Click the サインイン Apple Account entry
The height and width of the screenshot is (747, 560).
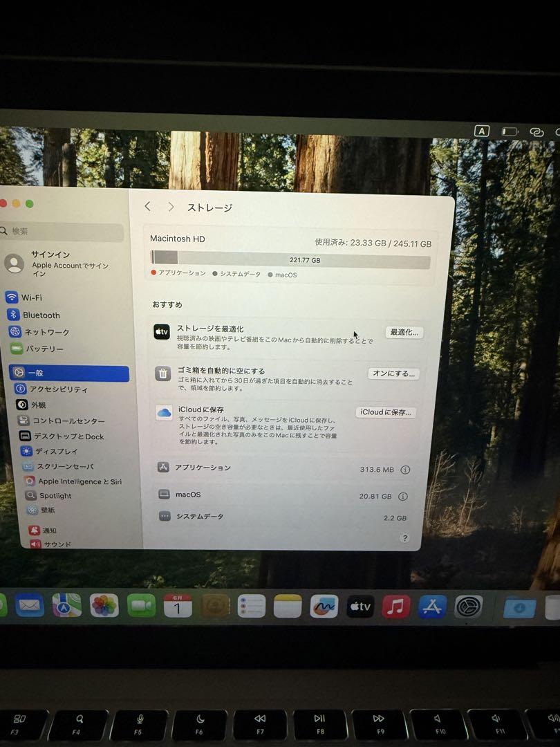pos(57,263)
